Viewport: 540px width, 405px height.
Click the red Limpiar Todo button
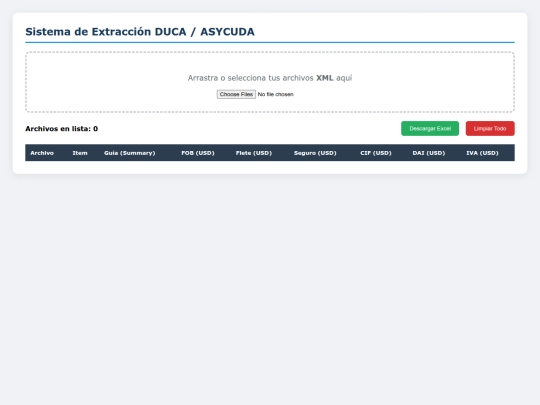(x=490, y=128)
